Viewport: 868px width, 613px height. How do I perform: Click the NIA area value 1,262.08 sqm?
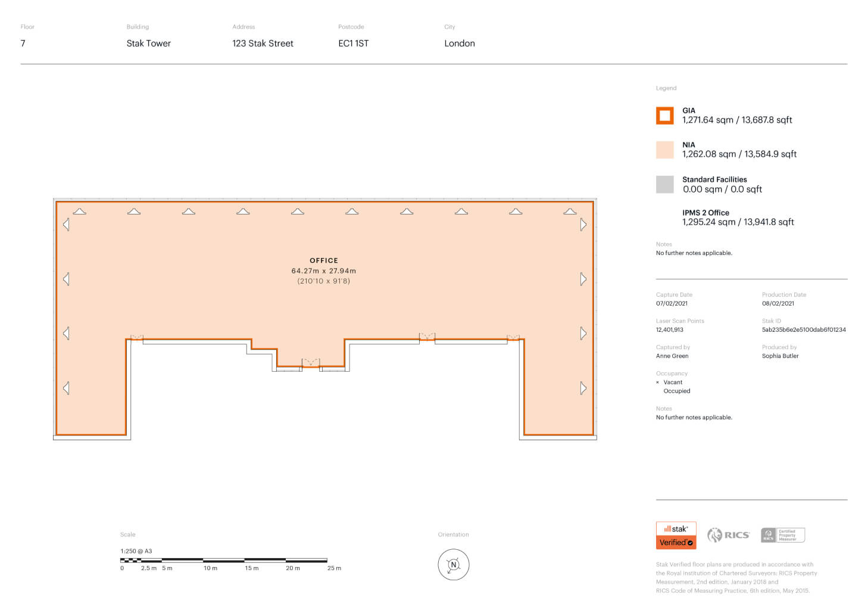click(709, 154)
